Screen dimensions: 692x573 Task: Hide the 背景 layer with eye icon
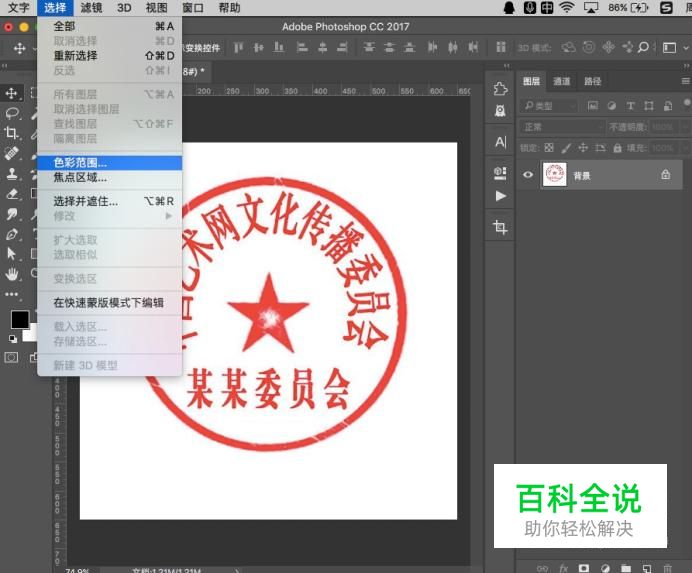528,175
